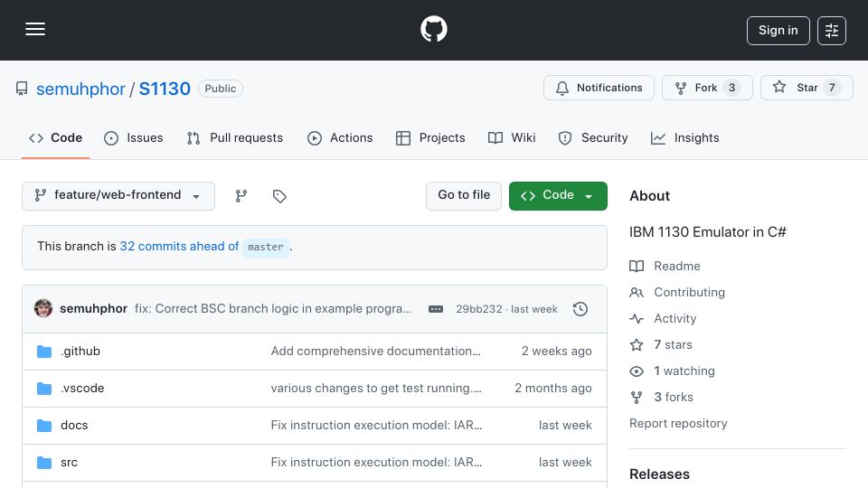Open the 'Add comprehensive documentation' commit message

[376, 352]
